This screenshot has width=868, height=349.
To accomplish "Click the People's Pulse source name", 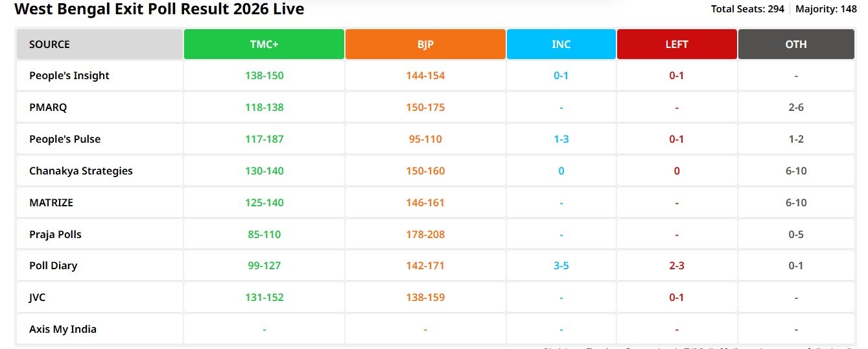I will click(x=65, y=139).
